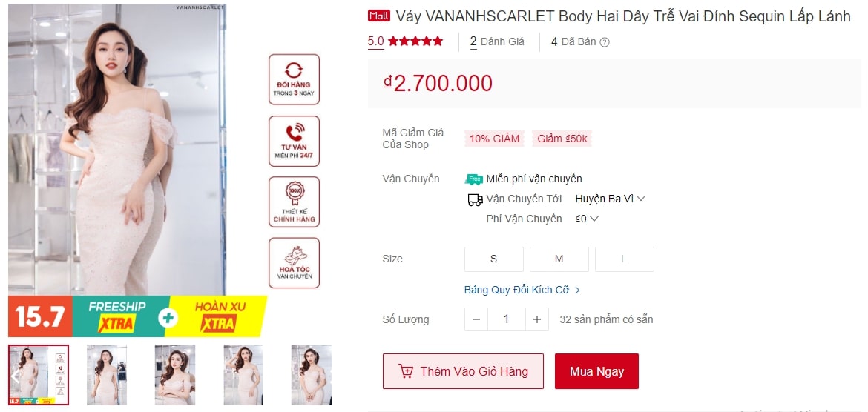Click the five-star rating icons
The image size is (868, 412).
click(415, 41)
